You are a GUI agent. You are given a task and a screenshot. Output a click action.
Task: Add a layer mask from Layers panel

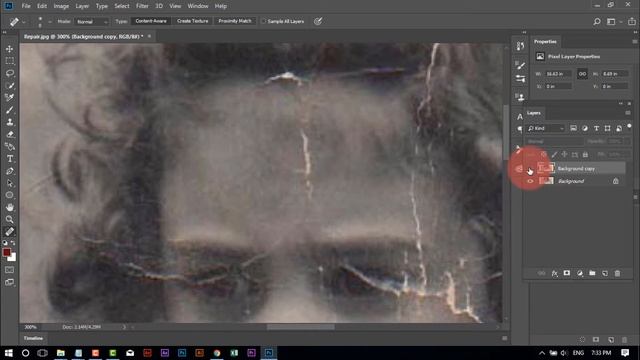coord(567,273)
